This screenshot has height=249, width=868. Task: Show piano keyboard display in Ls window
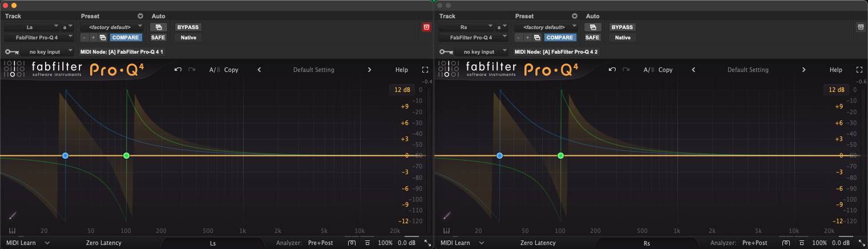13,231
